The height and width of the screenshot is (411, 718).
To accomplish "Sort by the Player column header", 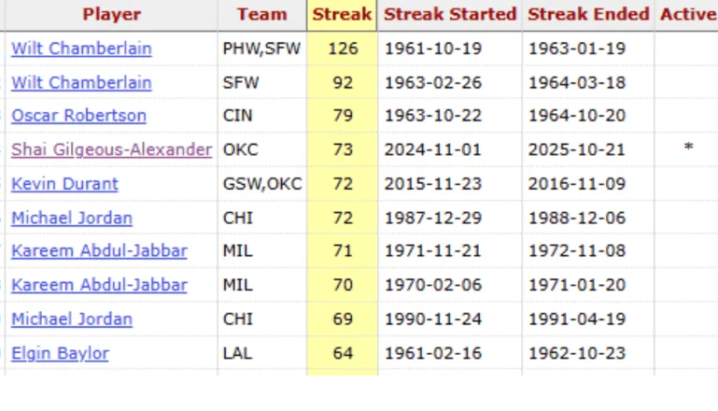I will pos(111,15).
